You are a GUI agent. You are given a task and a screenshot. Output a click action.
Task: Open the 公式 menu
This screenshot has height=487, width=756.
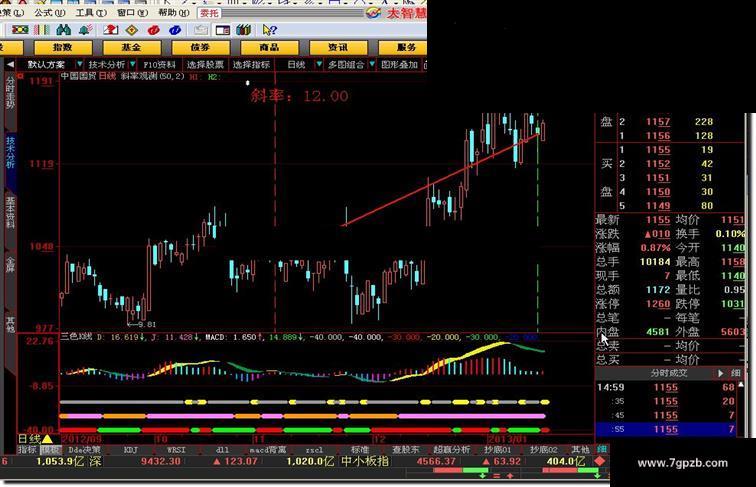(49, 13)
